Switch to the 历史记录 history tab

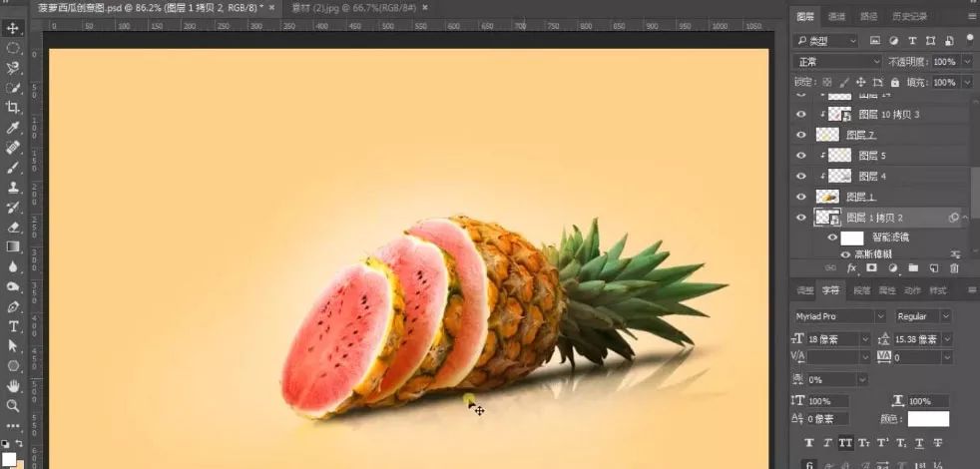(910, 16)
